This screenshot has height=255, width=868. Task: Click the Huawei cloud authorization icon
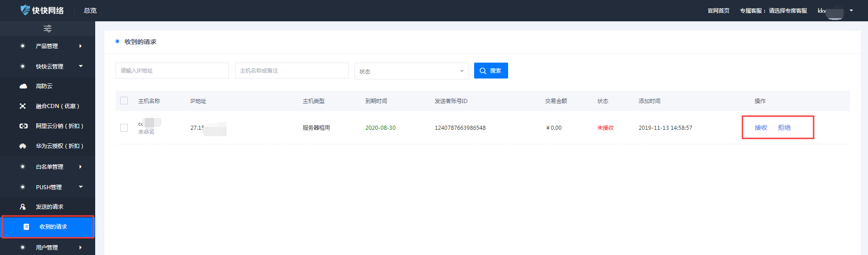click(x=23, y=146)
